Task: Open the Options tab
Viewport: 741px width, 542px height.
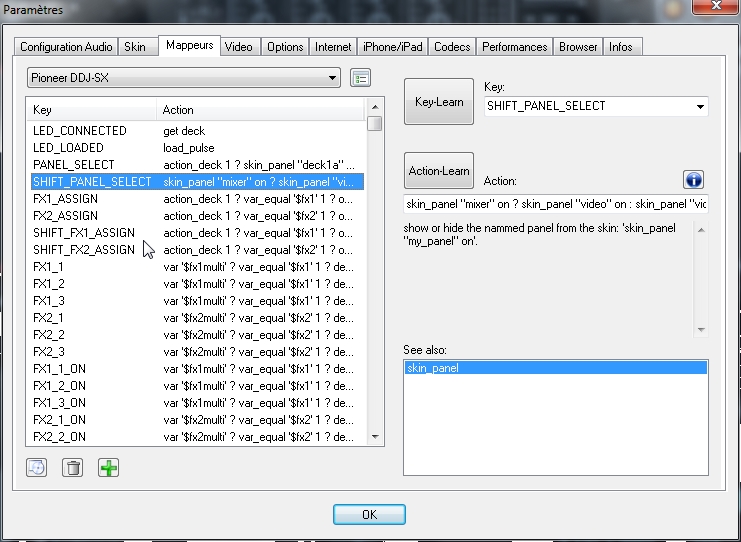Action: [x=285, y=47]
